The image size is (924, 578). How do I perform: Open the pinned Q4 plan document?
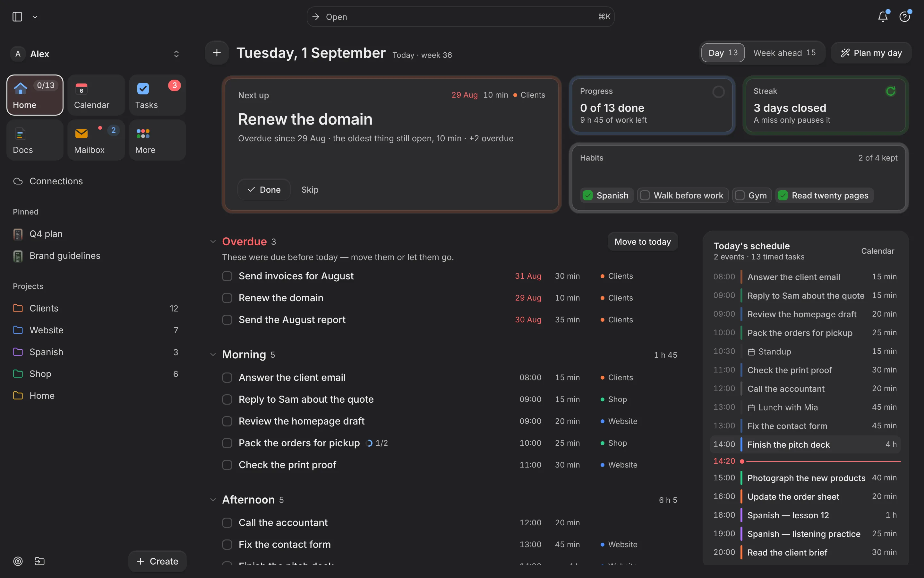pos(96,233)
